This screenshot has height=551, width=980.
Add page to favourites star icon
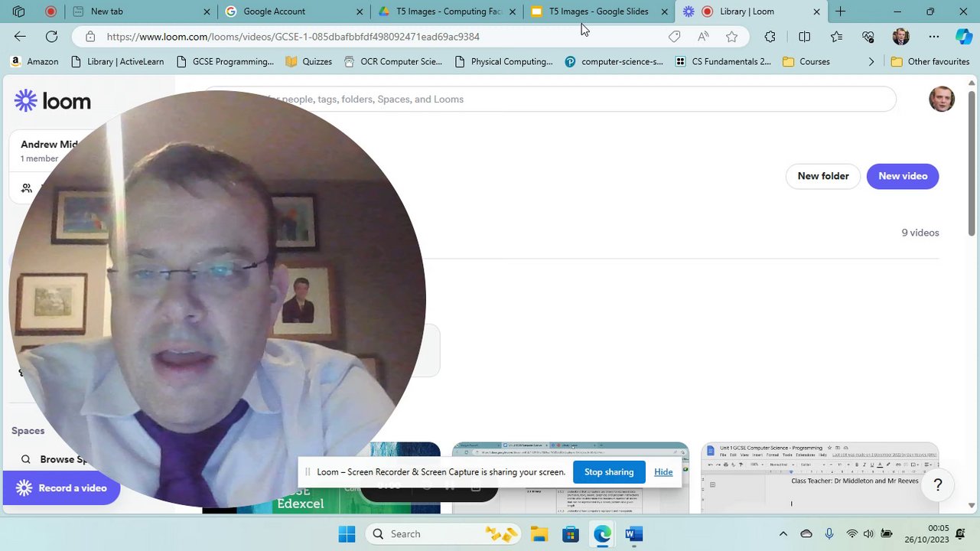pyautogui.click(x=731, y=36)
